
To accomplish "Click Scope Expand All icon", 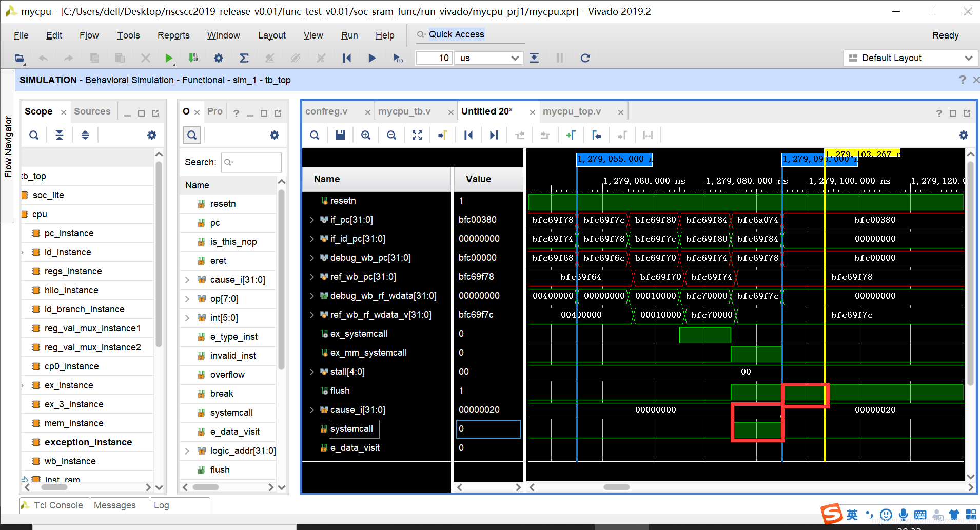I will tap(85, 135).
